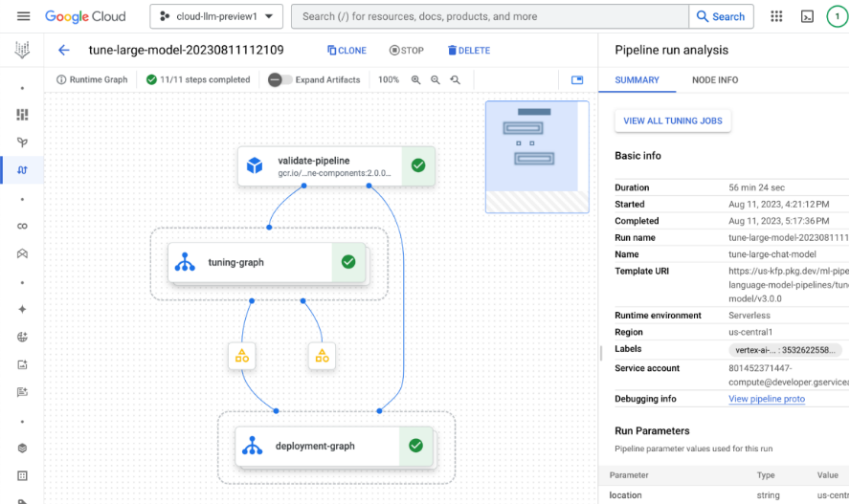
Task: Click the Runtime Graph info label
Action: pos(92,79)
